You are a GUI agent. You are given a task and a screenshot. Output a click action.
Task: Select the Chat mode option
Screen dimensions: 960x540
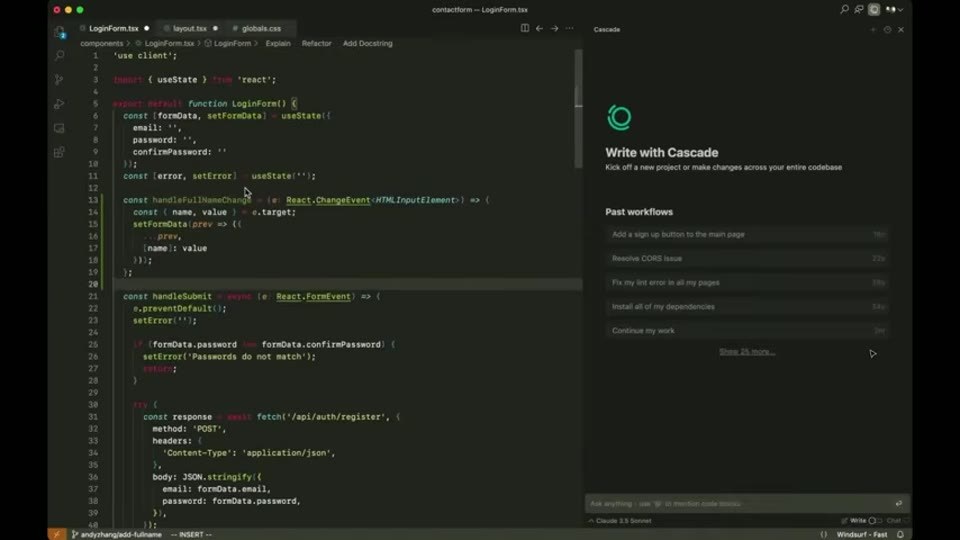pos(893,521)
